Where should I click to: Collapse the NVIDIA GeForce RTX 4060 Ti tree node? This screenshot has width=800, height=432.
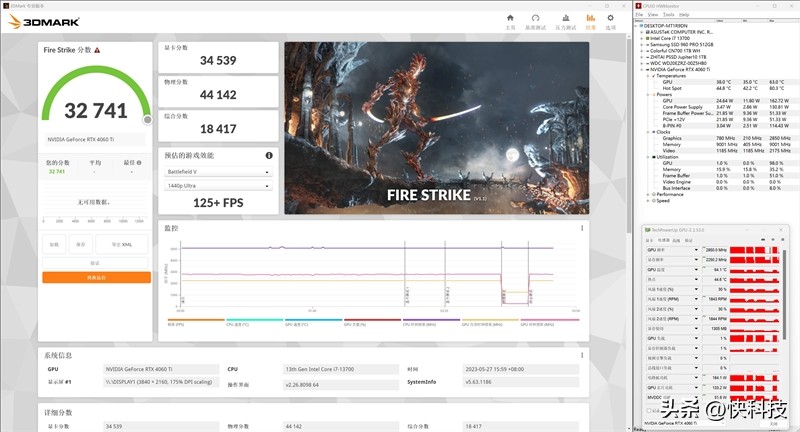(642, 68)
